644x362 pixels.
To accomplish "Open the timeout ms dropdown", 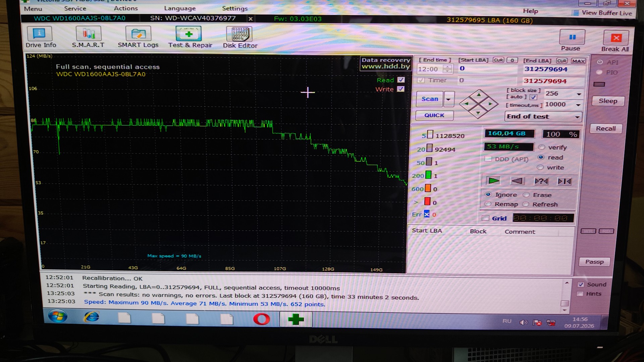I will (x=578, y=105).
